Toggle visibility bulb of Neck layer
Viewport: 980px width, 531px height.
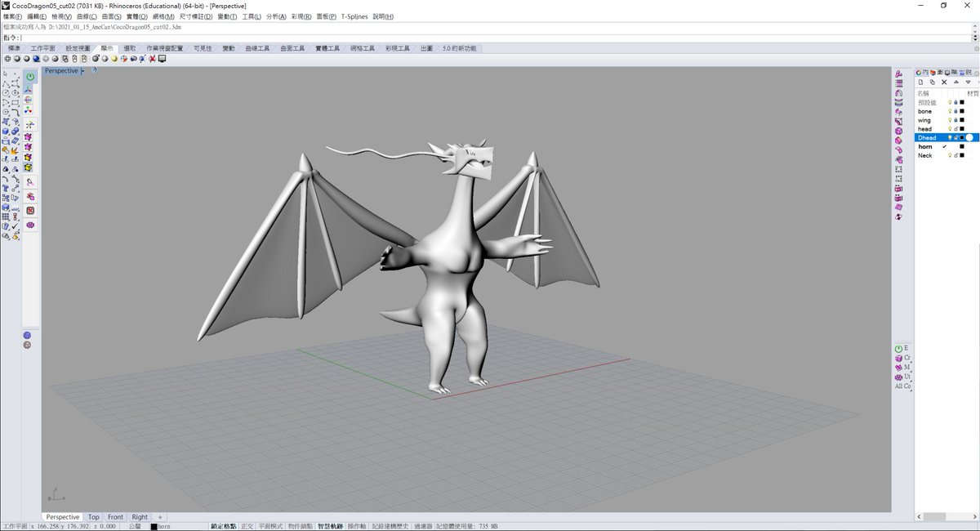[950, 155]
